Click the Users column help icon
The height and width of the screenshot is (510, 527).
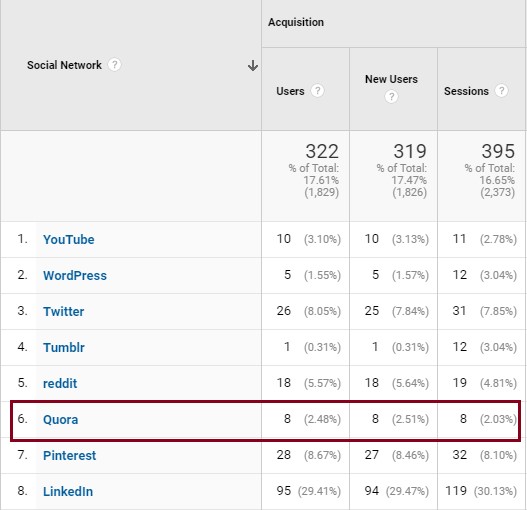317,90
